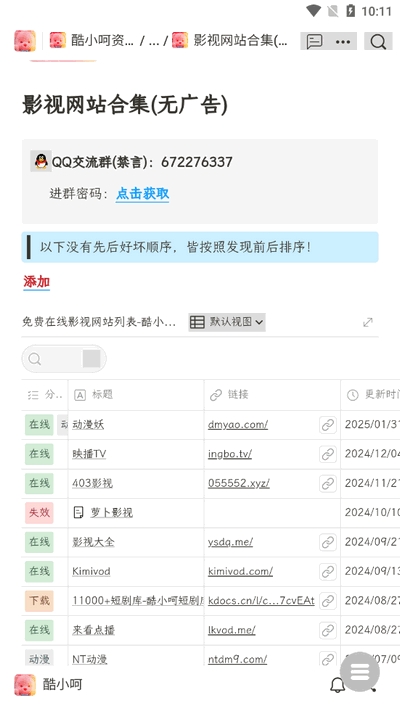Open the 默认视图 view dropdown

pyautogui.click(x=227, y=322)
